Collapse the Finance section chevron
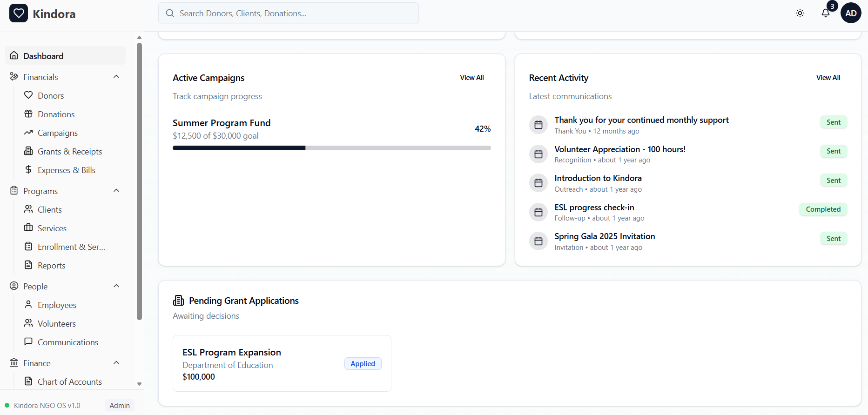 click(x=116, y=363)
